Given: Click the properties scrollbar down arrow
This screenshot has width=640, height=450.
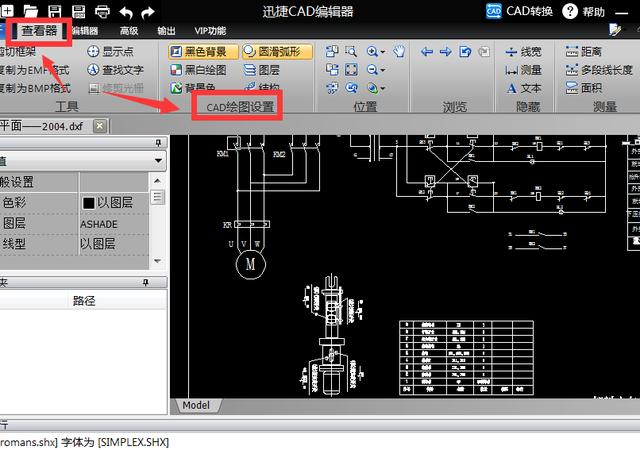Looking at the screenshot, I should coord(158,261).
